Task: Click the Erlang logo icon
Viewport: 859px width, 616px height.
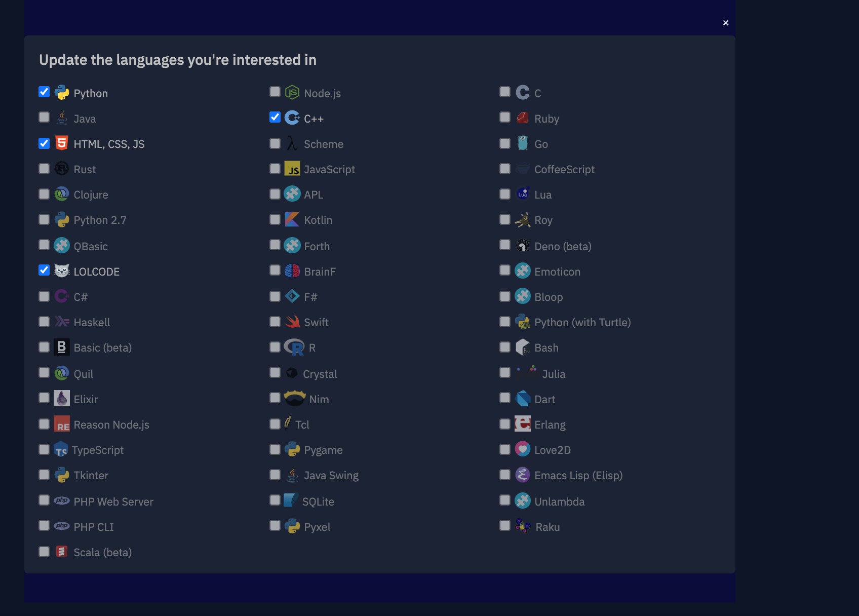Action: tap(523, 424)
